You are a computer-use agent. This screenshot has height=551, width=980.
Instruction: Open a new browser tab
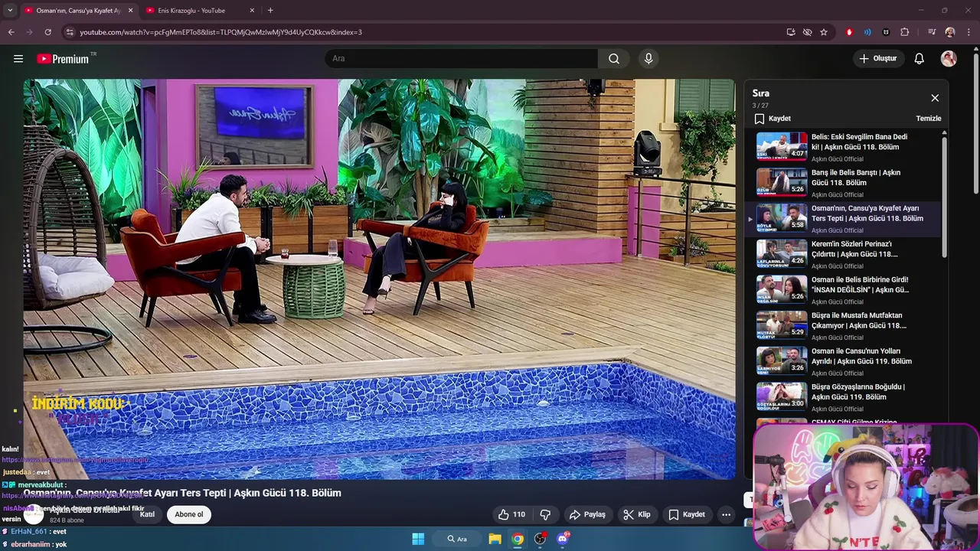(270, 11)
